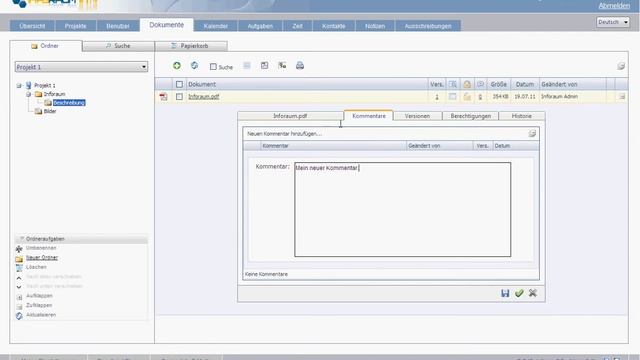Click inside the Kommentar text area
The image size is (640, 360).
point(402,209)
